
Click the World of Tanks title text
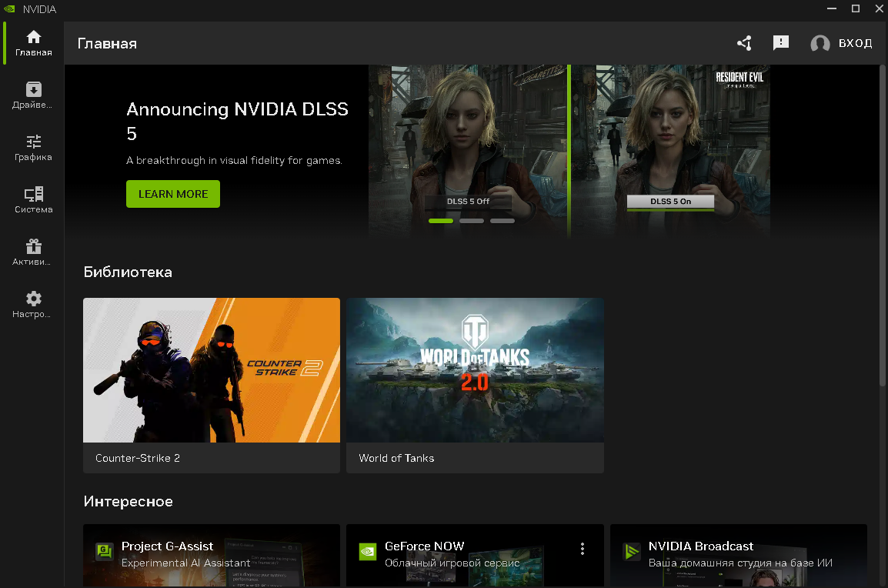click(x=396, y=458)
